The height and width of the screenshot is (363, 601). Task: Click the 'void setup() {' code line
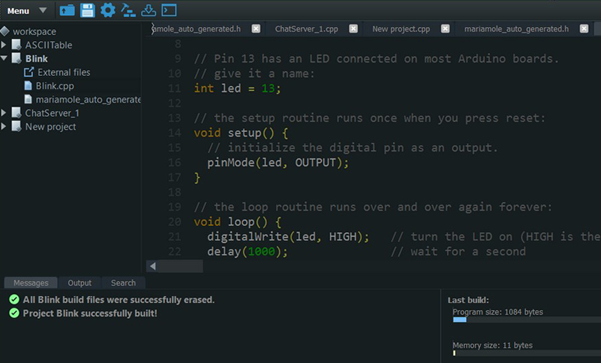pyautogui.click(x=241, y=133)
